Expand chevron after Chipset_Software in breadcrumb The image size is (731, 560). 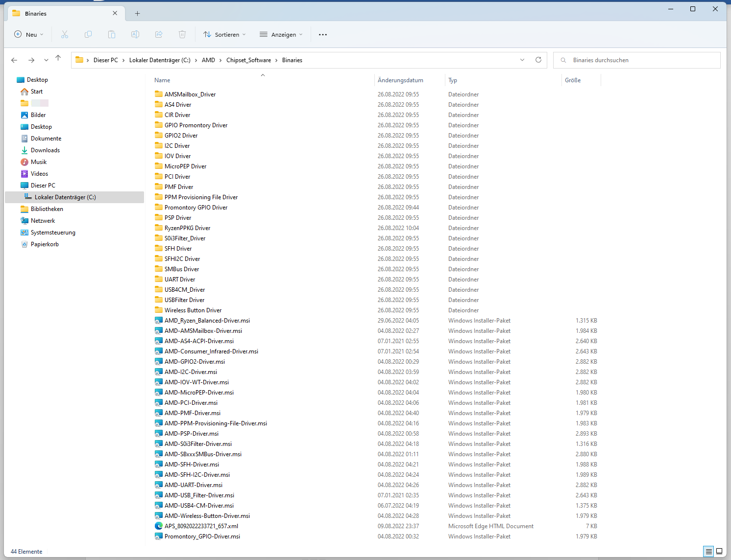pyautogui.click(x=276, y=60)
